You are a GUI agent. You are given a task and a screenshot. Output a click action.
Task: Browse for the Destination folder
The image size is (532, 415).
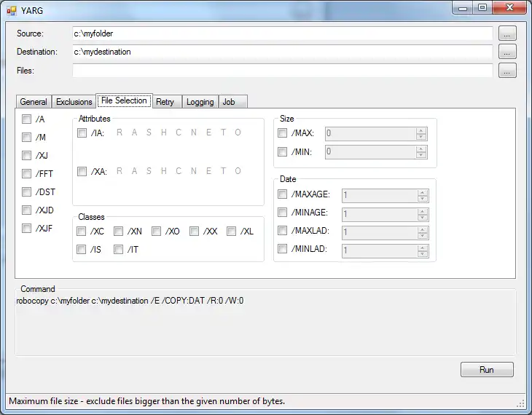point(507,52)
